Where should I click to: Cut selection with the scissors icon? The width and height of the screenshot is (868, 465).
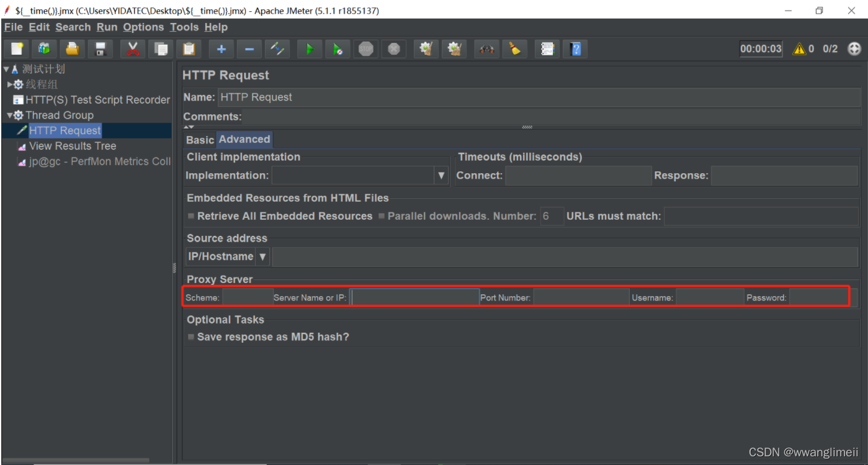coord(133,48)
